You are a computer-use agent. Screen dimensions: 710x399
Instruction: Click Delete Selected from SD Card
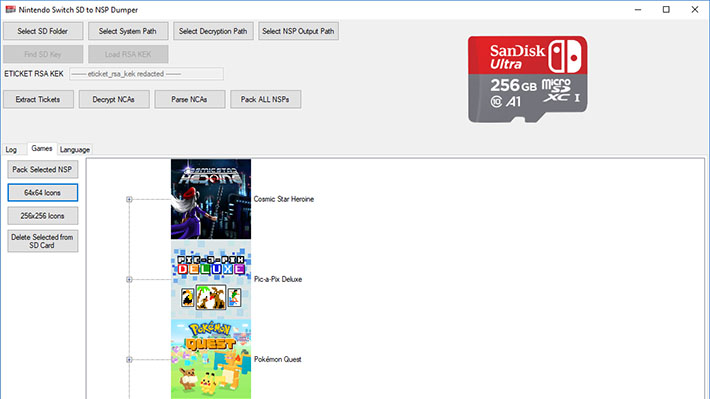click(43, 241)
